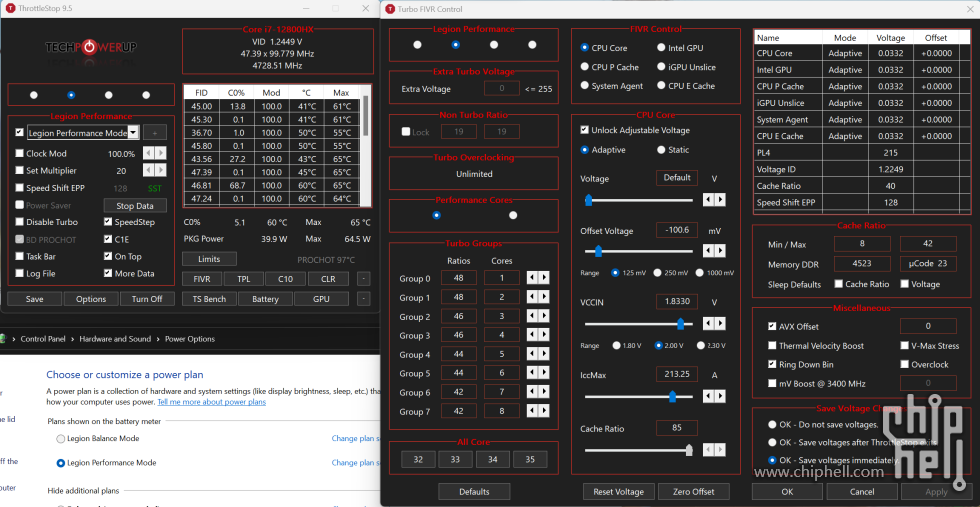Navigate to Hardware and Sound breadcrumb
The width and height of the screenshot is (980, 507).
tap(115, 339)
